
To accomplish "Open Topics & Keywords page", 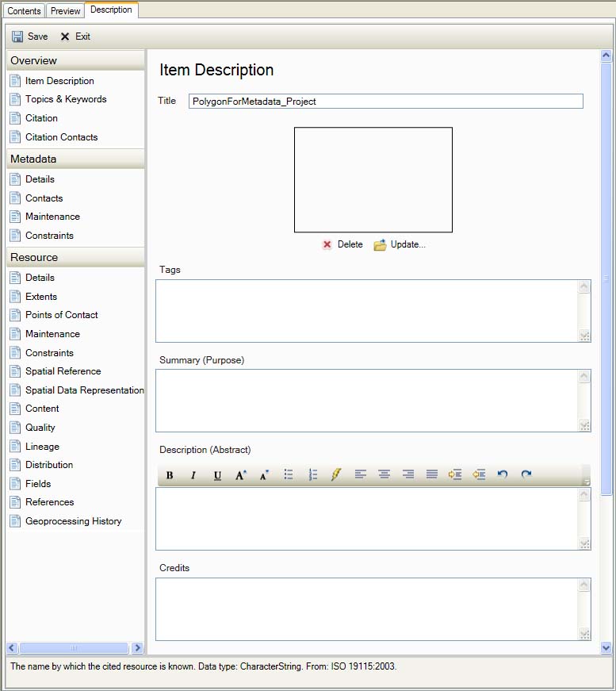I will tap(65, 99).
